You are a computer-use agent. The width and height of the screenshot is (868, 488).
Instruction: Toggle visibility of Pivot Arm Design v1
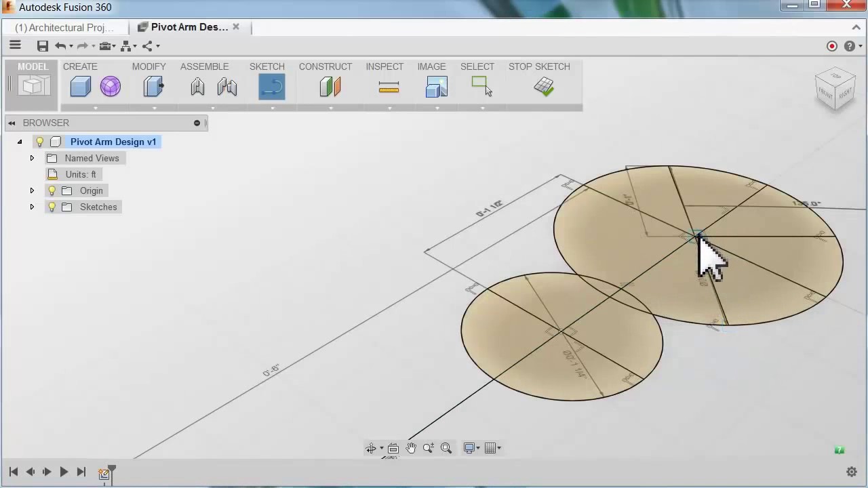click(x=39, y=142)
